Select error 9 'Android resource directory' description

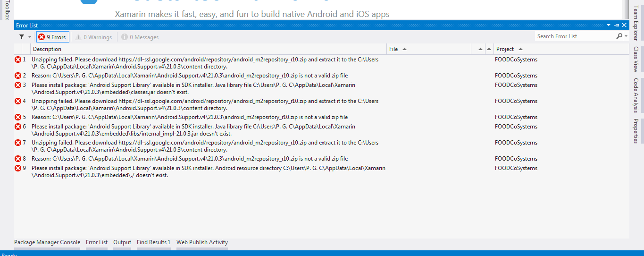coord(209,171)
